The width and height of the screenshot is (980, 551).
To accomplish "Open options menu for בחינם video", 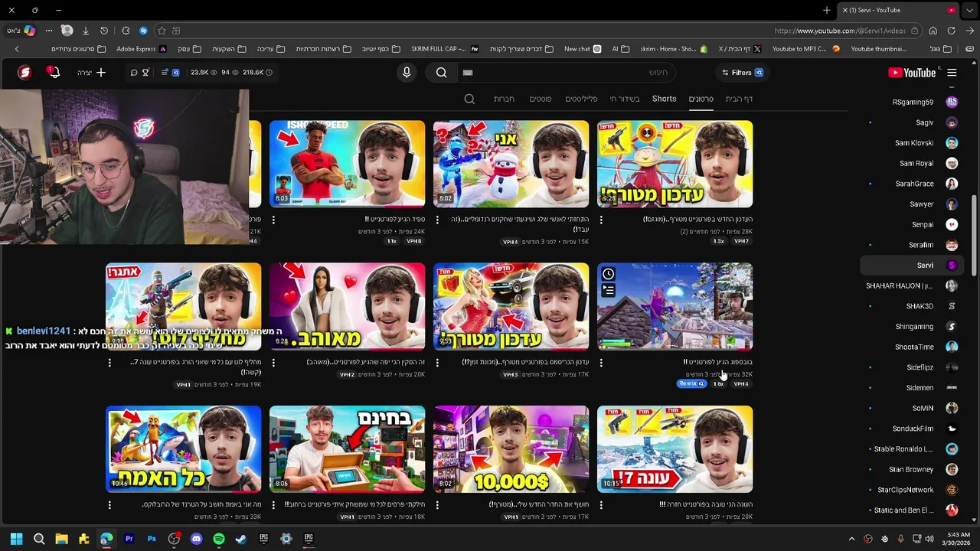I will 273,505.
